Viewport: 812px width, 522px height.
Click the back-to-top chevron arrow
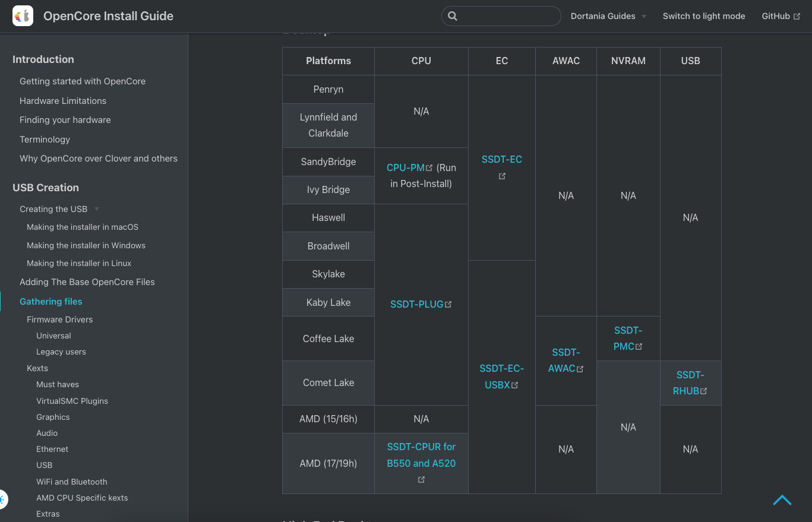coord(782,500)
